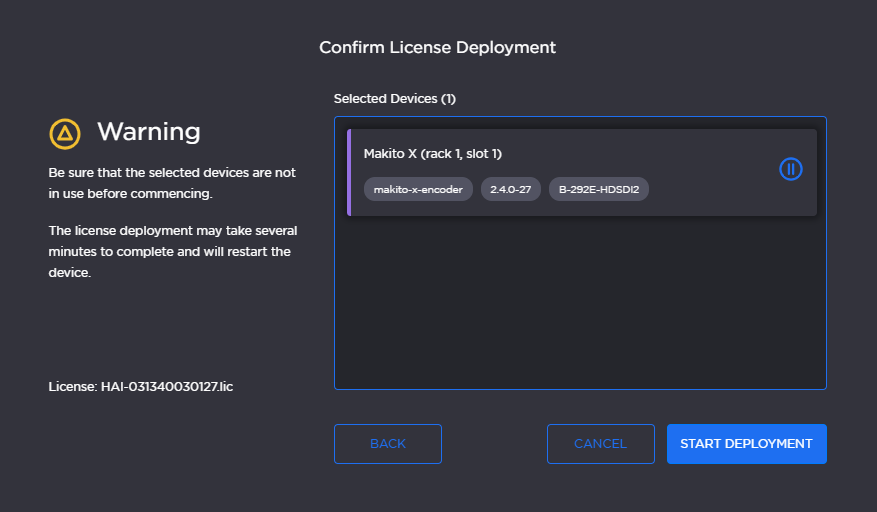Viewport: 877px width, 512px height.
Task: Go back with the BACK button
Action: [x=387, y=444]
